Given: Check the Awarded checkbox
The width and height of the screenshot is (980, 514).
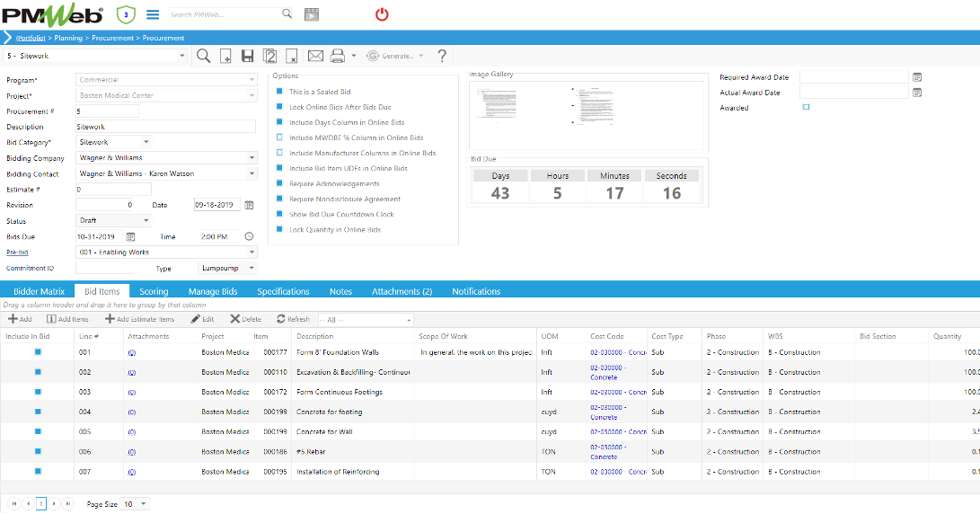Looking at the screenshot, I should click(807, 107).
